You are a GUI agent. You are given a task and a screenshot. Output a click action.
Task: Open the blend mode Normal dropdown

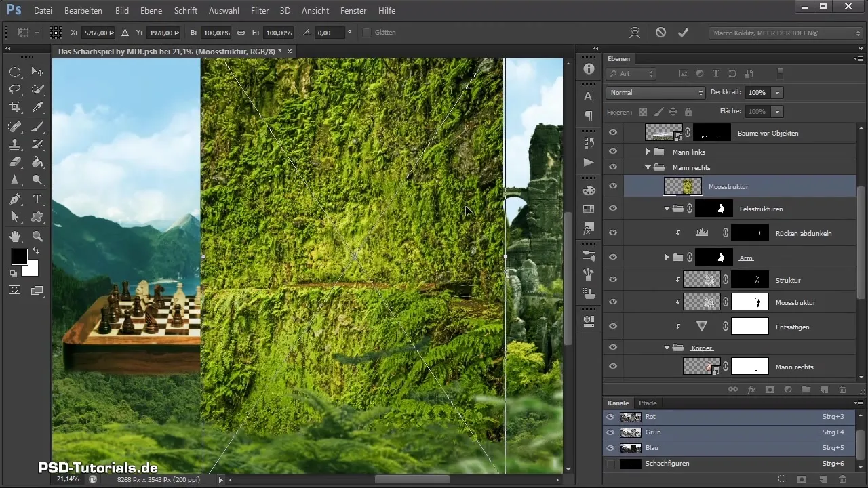tap(656, 92)
